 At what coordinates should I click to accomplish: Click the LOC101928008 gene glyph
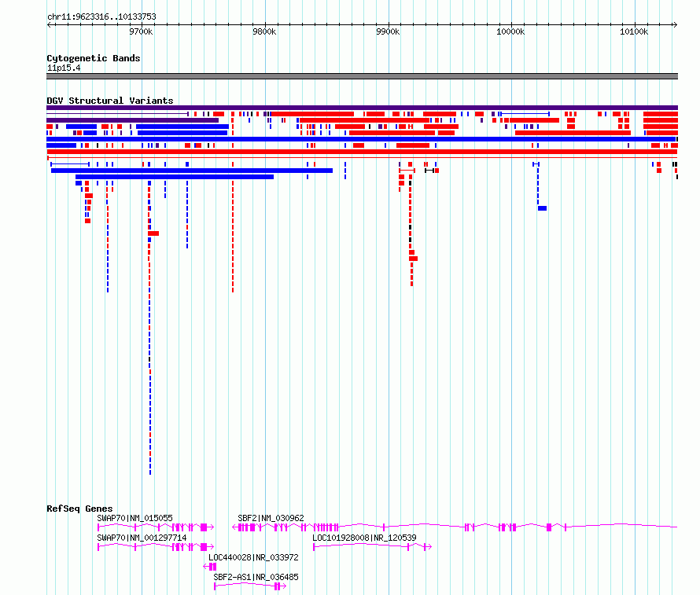tap(372, 547)
